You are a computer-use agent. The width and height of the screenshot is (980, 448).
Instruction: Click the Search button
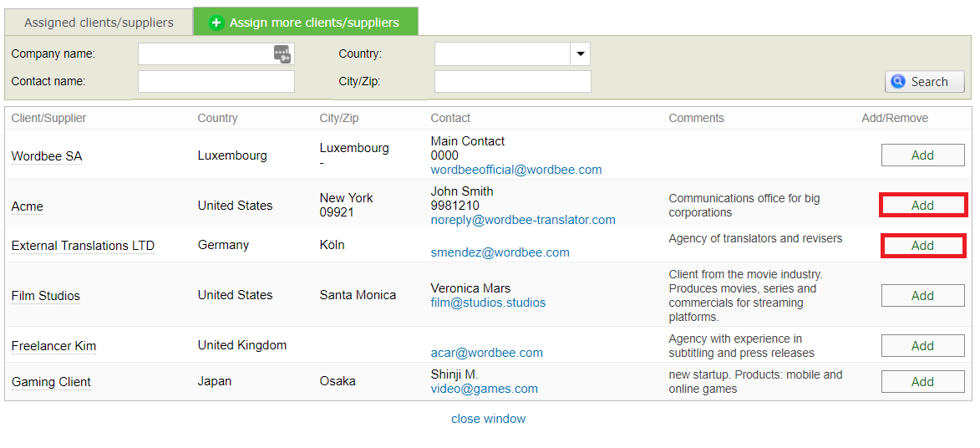click(924, 82)
